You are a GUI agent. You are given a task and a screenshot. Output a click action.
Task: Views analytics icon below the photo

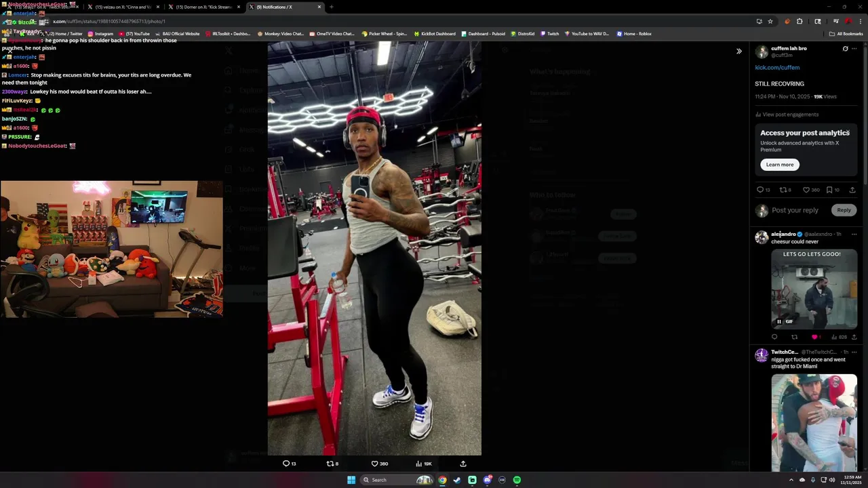418,464
